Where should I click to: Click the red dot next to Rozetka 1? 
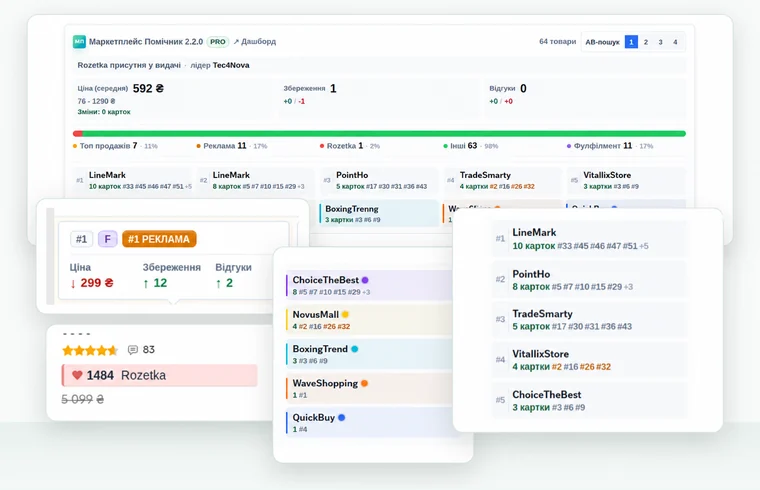(322, 146)
